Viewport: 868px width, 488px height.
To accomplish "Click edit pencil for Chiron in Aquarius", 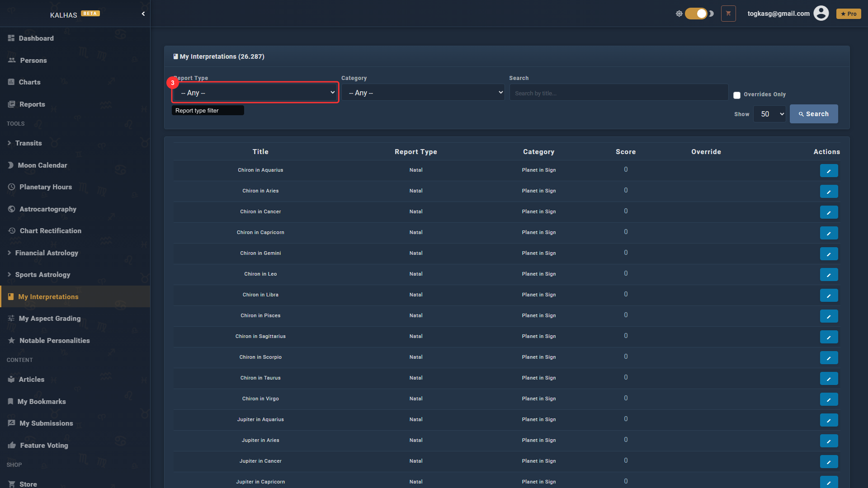I will [x=829, y=171].
